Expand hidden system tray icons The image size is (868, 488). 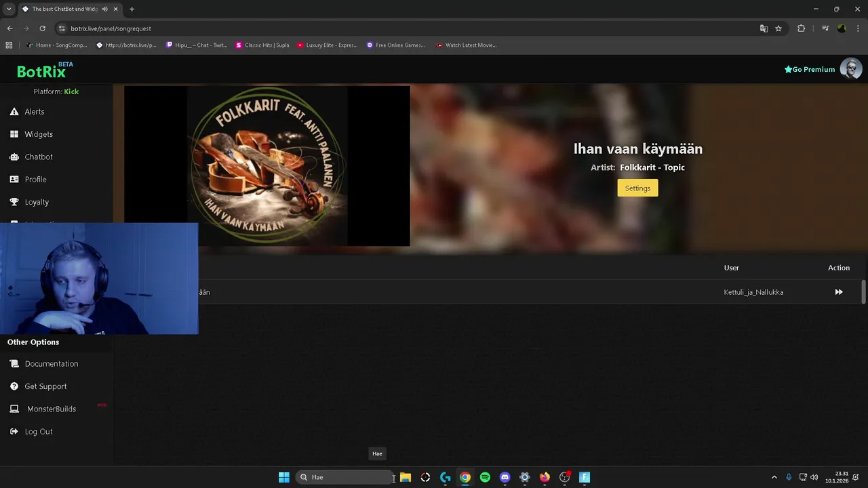(774, 477)
